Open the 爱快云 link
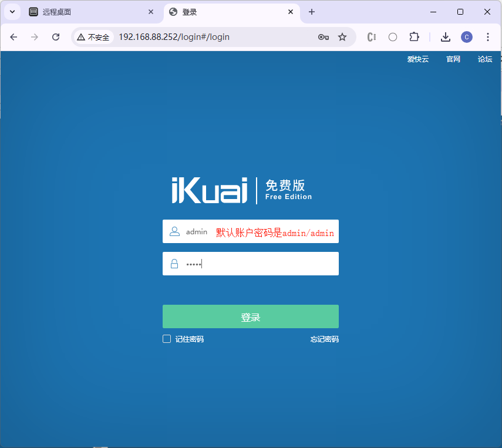Image resolution: width=502 pixels, height=448 pixels. 418,59
